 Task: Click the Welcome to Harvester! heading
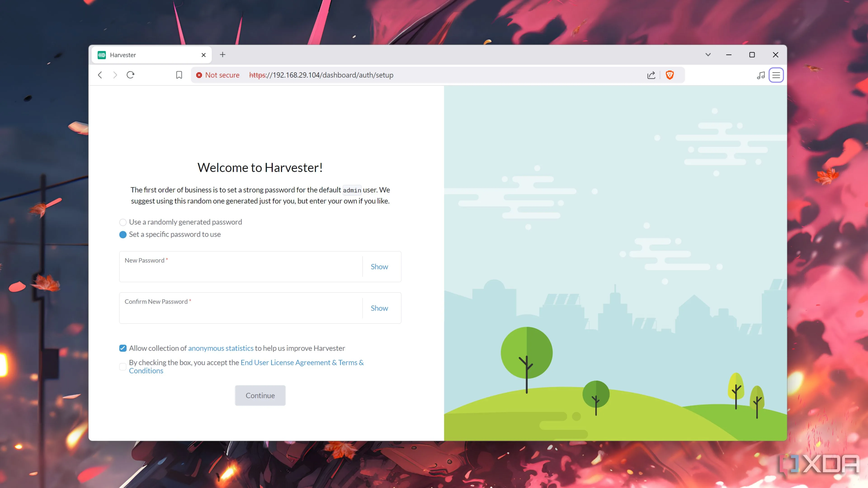click(260, 167)
